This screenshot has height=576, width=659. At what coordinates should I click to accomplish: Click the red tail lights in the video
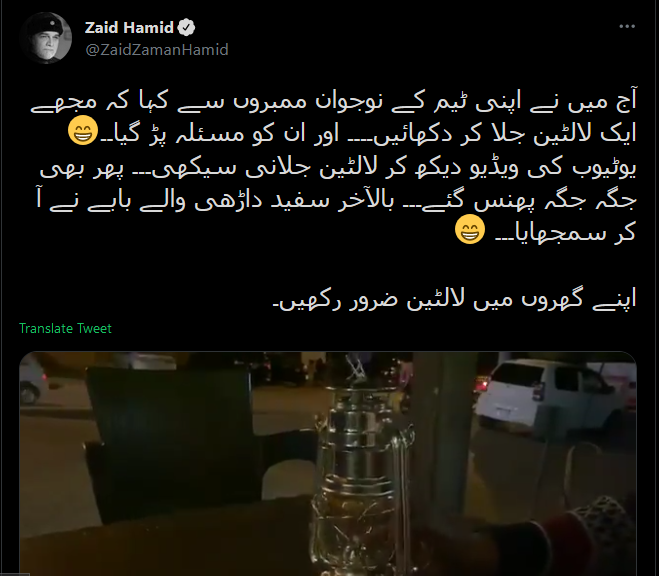(x=481, y=383)
